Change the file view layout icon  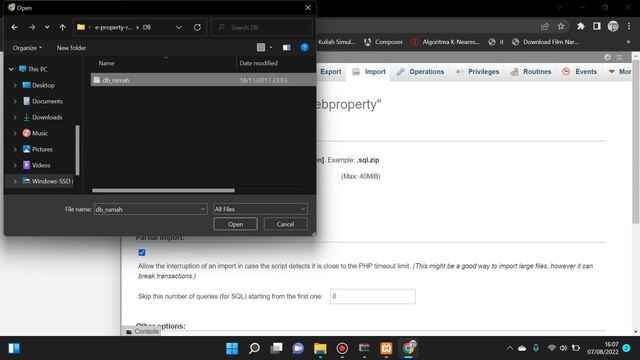pos(261,47)
